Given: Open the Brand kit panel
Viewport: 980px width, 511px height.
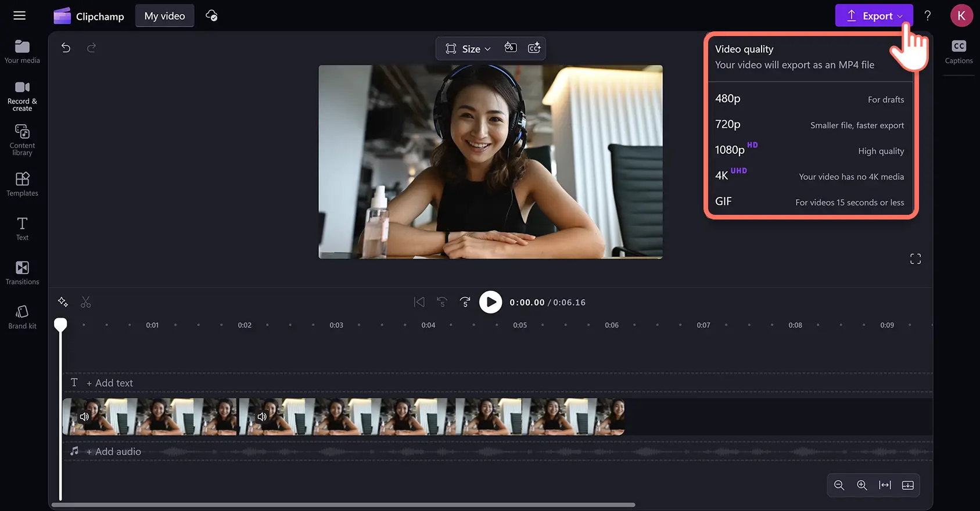Looking at the screenshot, I should click(x=22, y=317).
